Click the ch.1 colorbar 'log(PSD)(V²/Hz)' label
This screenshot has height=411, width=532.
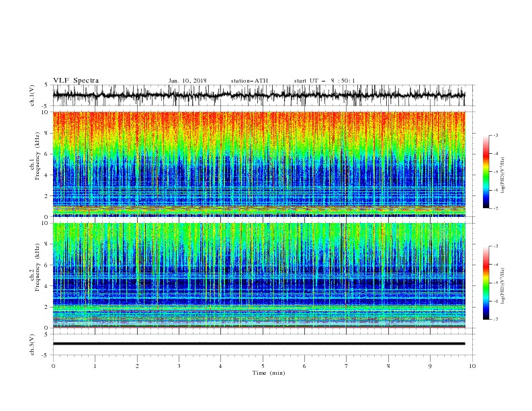pyautogui.click(x=503, y=175)
